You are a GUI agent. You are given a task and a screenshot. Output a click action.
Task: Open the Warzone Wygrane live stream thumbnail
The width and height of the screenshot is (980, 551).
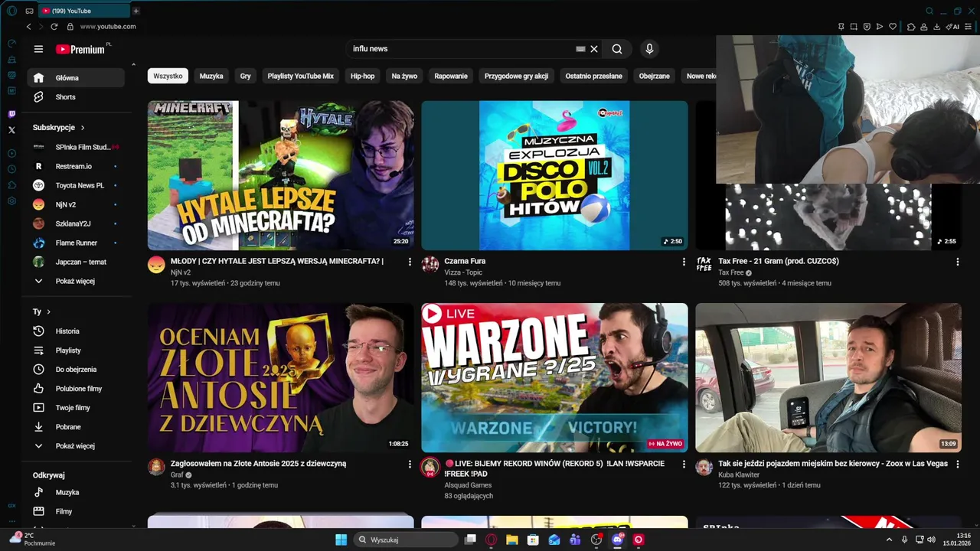tap(554, 377)
